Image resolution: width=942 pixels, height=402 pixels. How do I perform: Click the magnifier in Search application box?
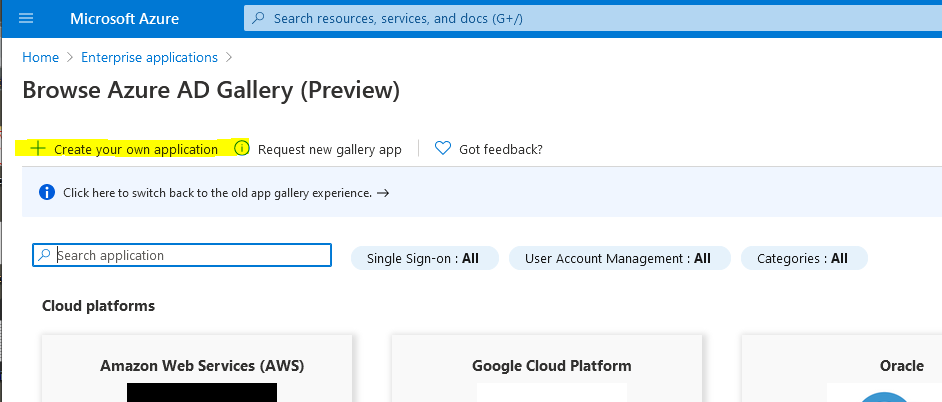click(44, 255)
